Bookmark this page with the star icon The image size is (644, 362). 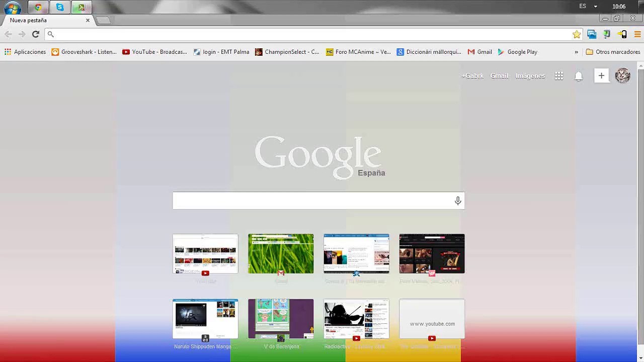[577, 34]
